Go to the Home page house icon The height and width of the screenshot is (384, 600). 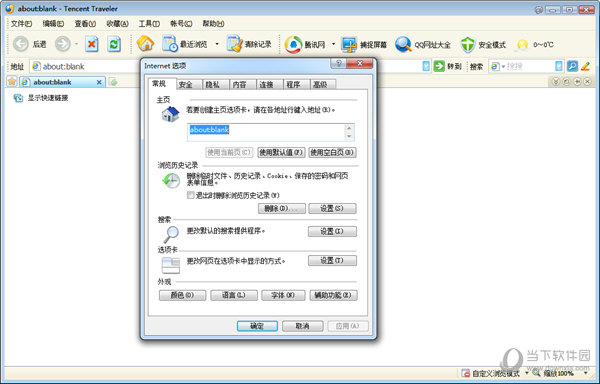[145, 44]
